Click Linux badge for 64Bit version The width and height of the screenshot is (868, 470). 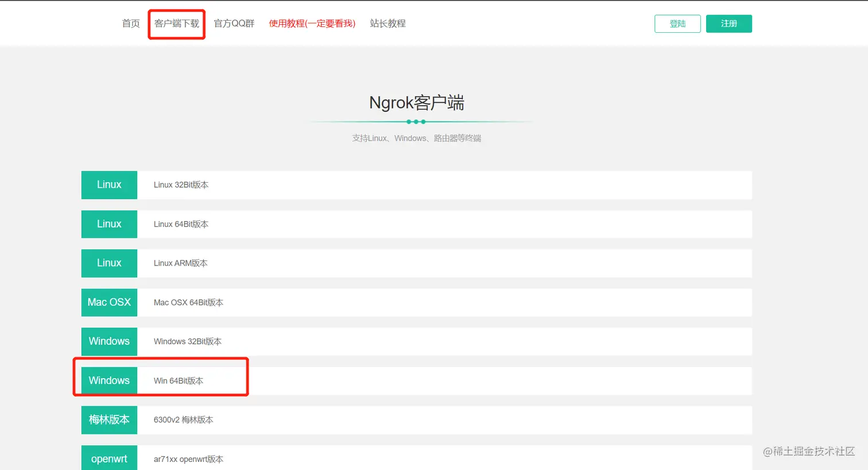tap(109, 224)
